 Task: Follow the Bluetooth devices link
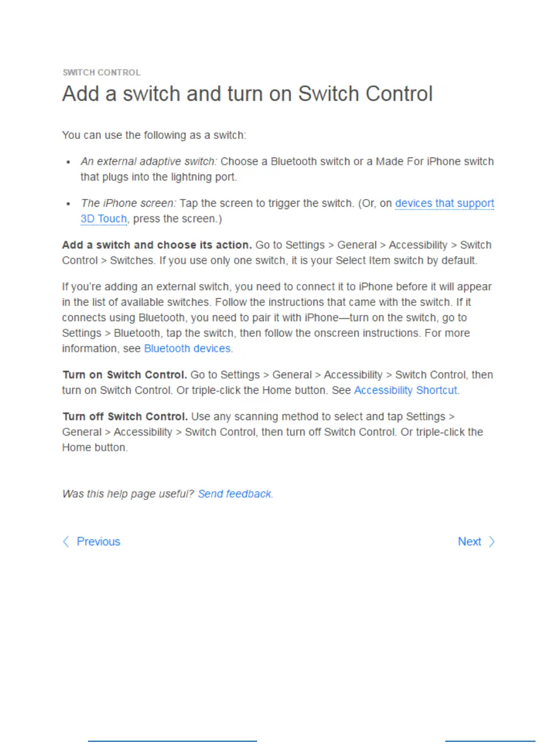tap(188, 348)
